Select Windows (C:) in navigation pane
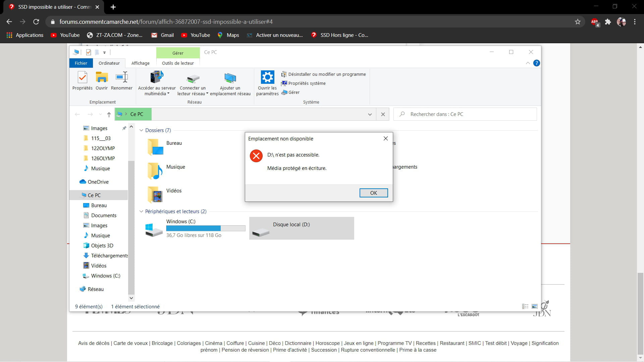 105,276
